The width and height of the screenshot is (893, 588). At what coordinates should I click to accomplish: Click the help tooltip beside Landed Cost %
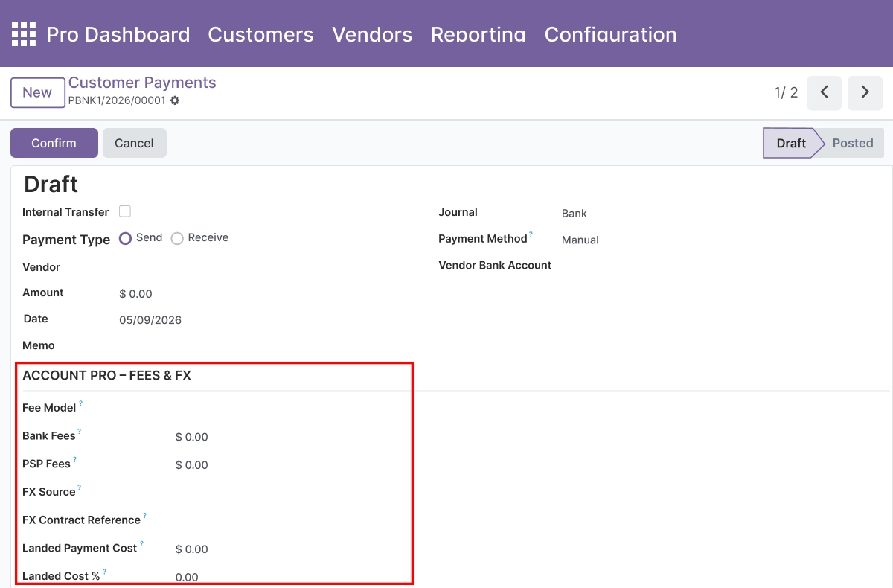coord(104,572)
